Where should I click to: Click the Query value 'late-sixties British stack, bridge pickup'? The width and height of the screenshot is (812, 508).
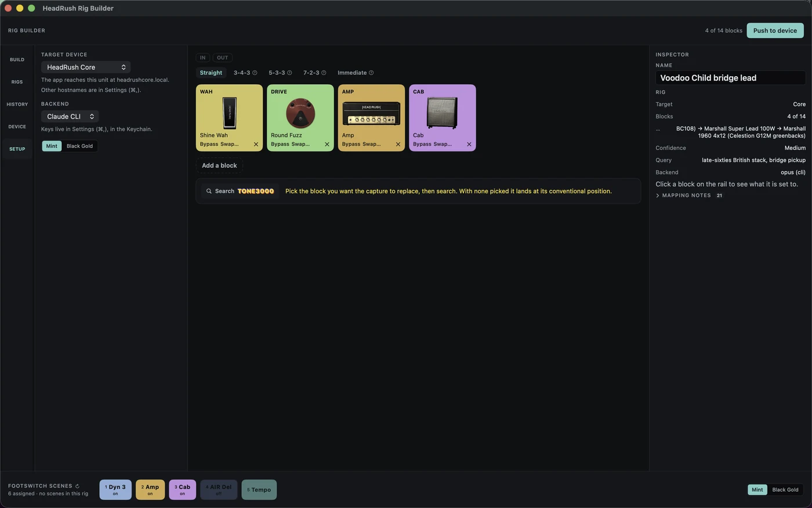click(753, 160)
